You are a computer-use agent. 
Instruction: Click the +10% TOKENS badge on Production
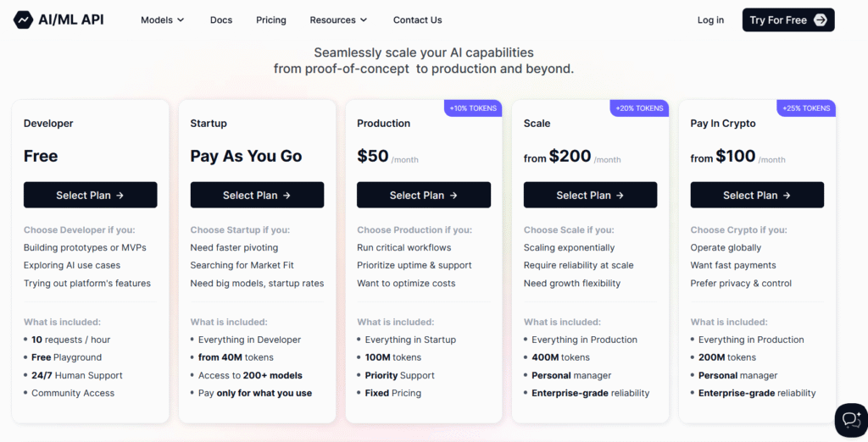click(x=473, y=108)
